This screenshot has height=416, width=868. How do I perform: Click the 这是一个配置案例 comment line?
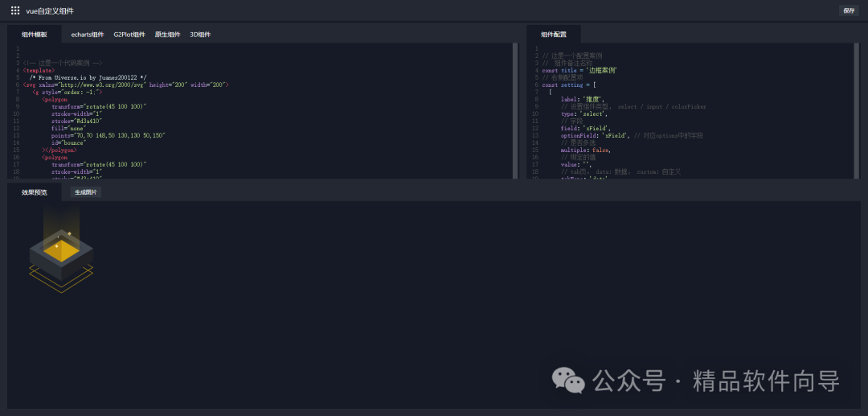click(572, 56)
